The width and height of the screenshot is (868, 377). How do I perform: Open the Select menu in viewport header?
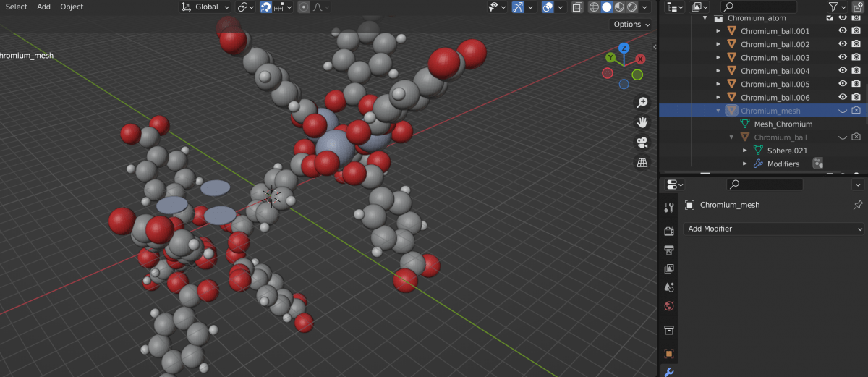pyautogui.click(x=16, y=7)
